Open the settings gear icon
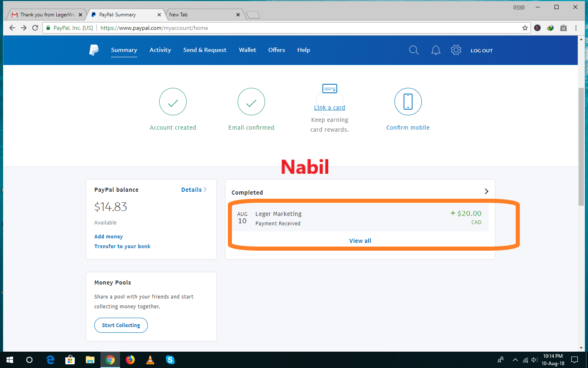The image size is (588, 368). point(456,50)
